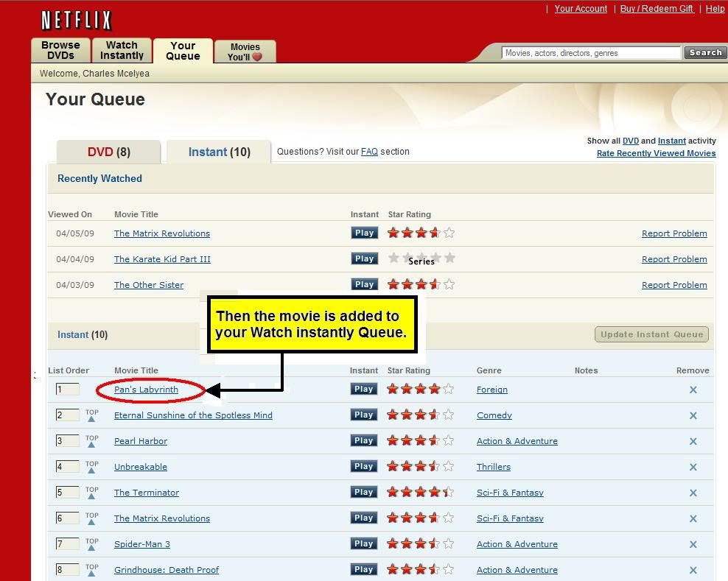Remove Spider-Man 3 from the Instant queue
This screenshot has height=581, width=728.
point(693,543)
